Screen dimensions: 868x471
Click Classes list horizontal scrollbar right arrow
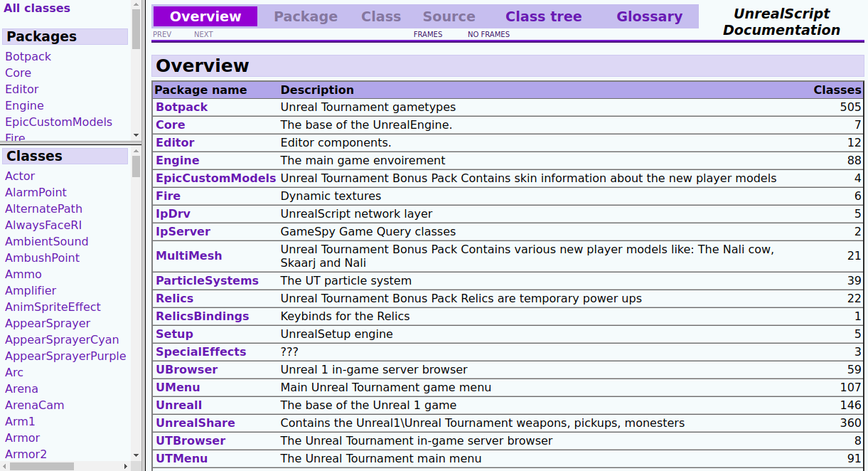pos(126,466)
